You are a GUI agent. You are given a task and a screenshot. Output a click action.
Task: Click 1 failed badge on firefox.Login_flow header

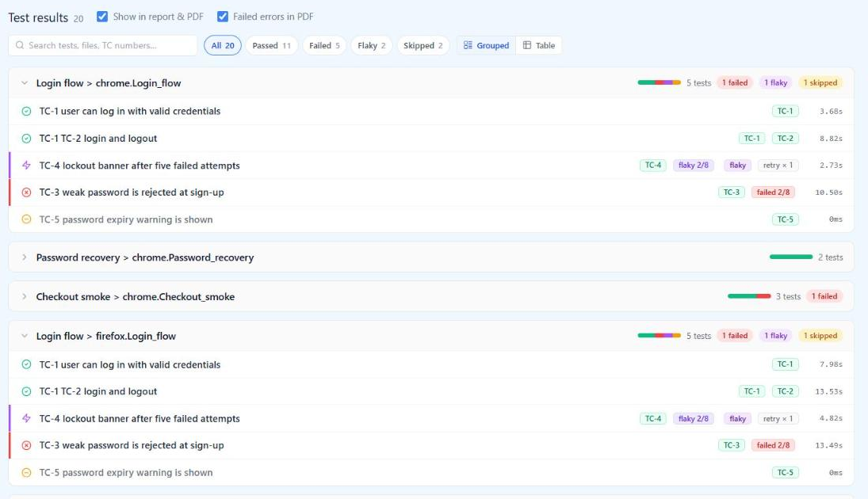[735, 336]
